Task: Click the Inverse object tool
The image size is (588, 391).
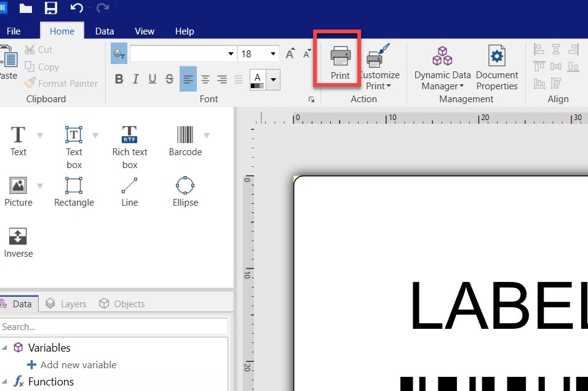Action: click(18, 243)
